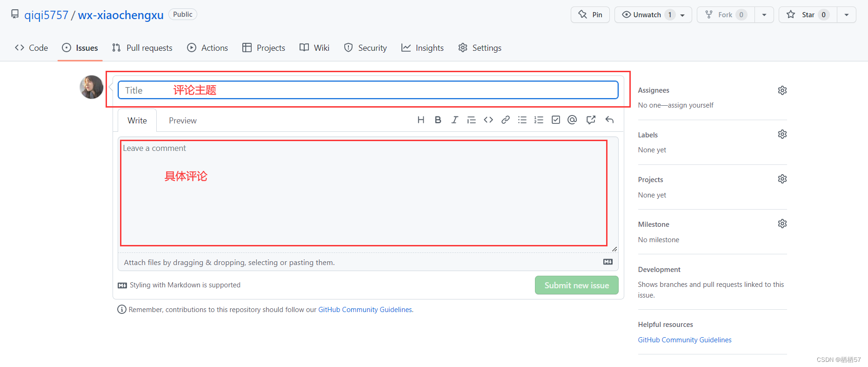Image resolution: width=868 pixels, height=367 pixels.
Task: Click the attach files drop zone text
Action: [229, 262]
